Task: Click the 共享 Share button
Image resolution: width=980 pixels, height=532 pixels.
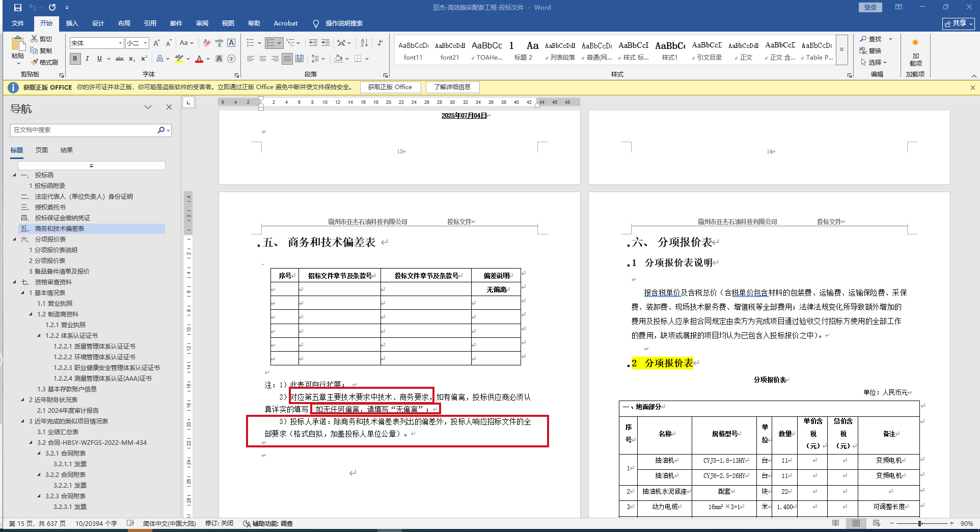Action: pos(958,23)
